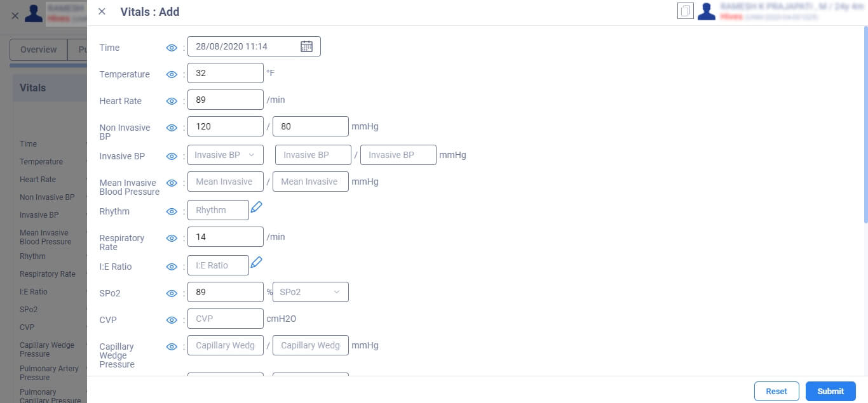Submit the vitals form

click(x=831, y=391)
